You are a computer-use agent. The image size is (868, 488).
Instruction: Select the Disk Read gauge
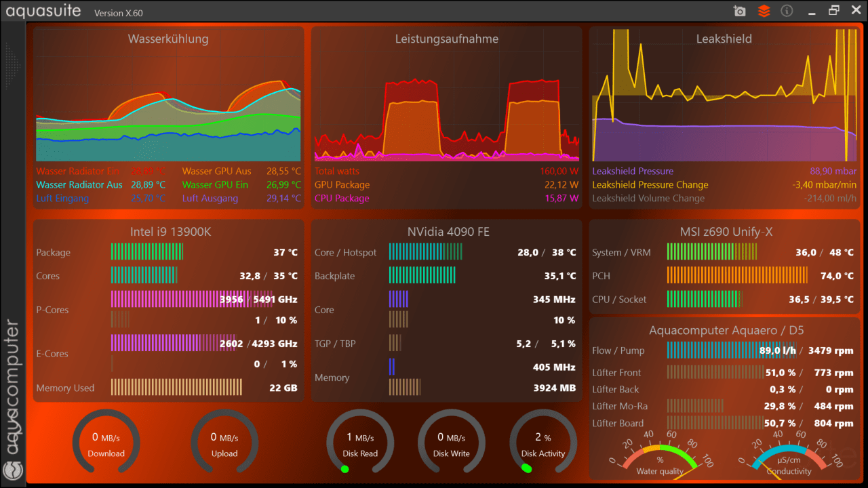(x=360, y=443)
